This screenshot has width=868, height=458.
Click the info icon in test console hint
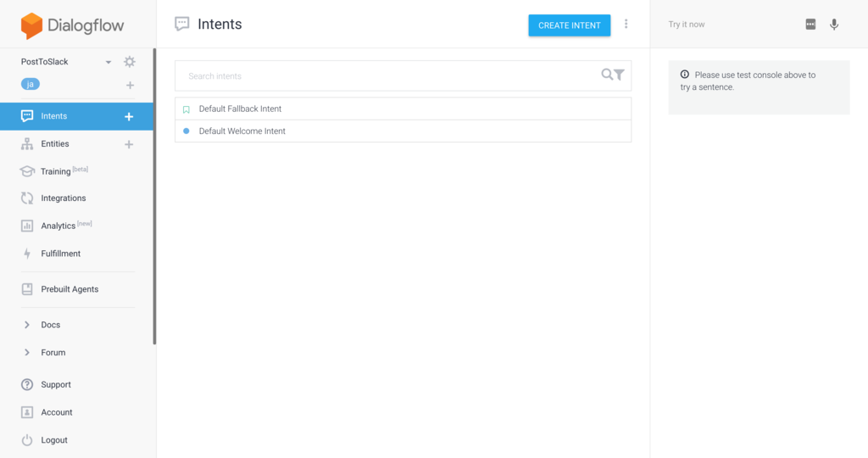pyautogui.click(x=685, y=74)
